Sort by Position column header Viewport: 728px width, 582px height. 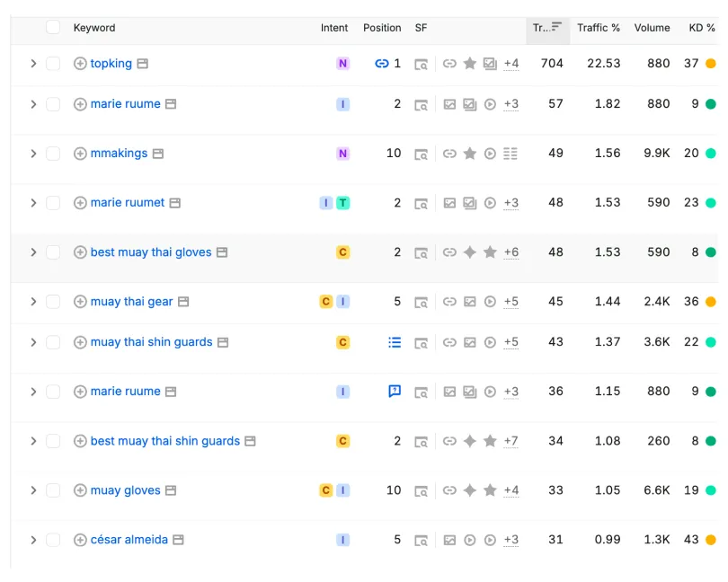tap(382, 28)
